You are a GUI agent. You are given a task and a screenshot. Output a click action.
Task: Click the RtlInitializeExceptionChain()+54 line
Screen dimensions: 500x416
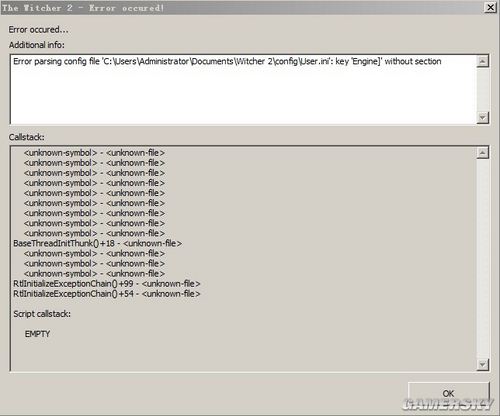point(107,294)
